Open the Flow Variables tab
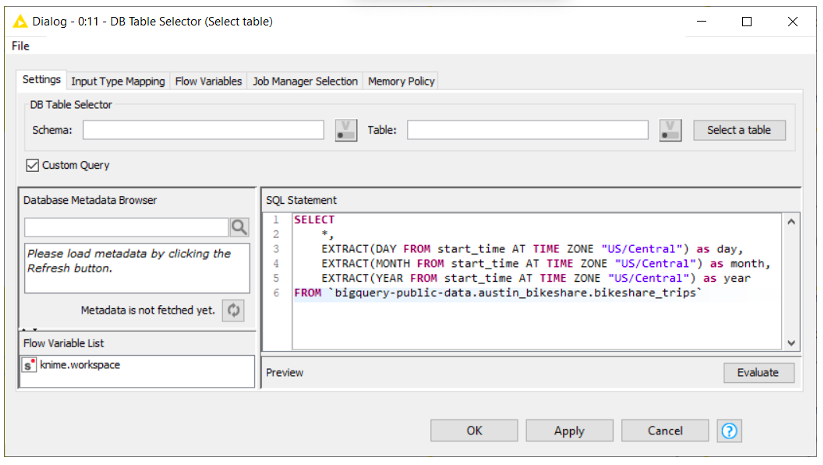 [208, 81]
